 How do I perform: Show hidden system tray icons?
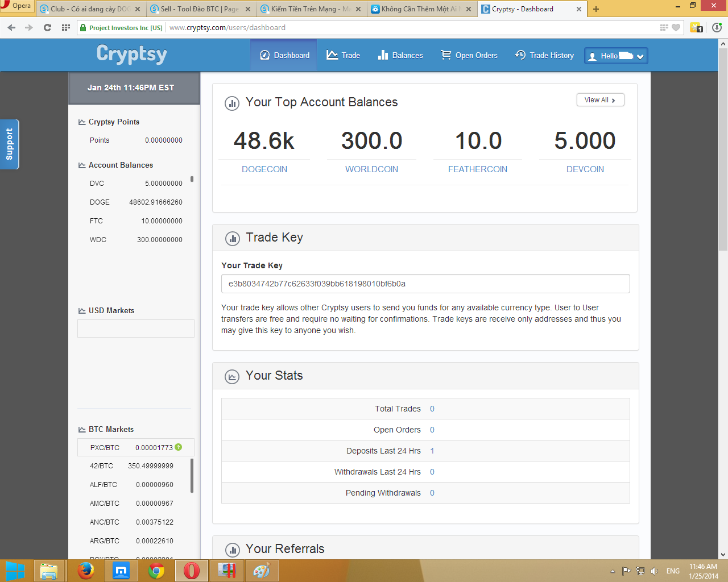point(613,571)
